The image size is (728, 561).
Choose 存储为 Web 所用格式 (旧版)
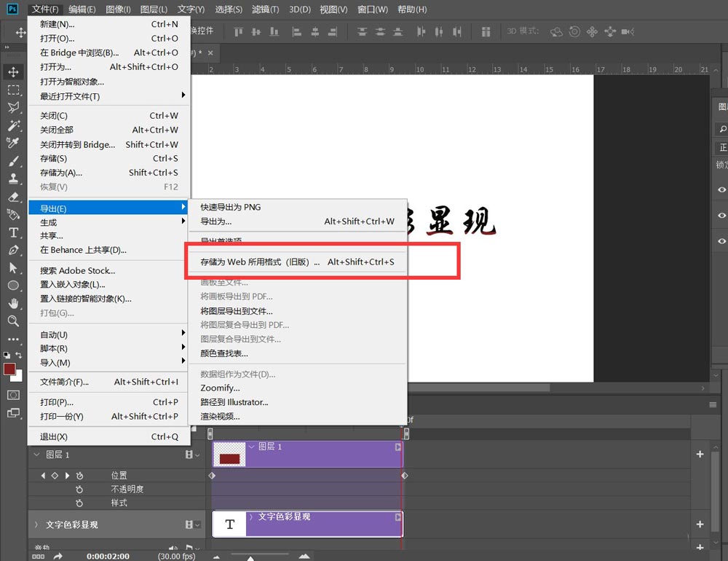click(x=297, y=262)
